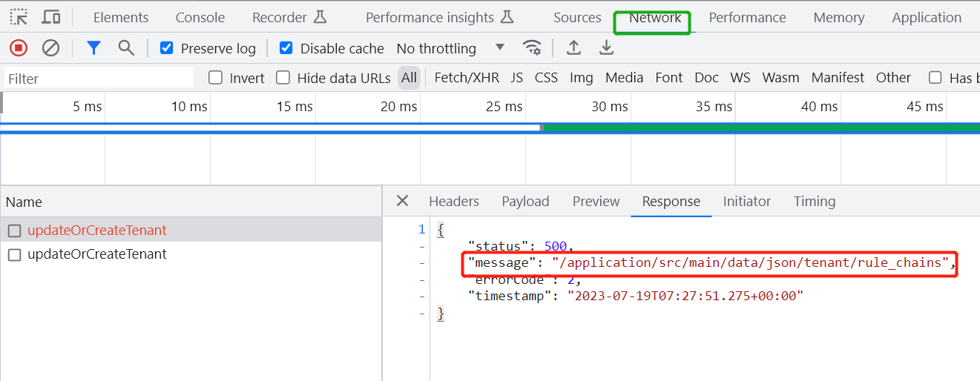Filter requests by Fetch/XHR type
The image size is (980, 381).
467,78
